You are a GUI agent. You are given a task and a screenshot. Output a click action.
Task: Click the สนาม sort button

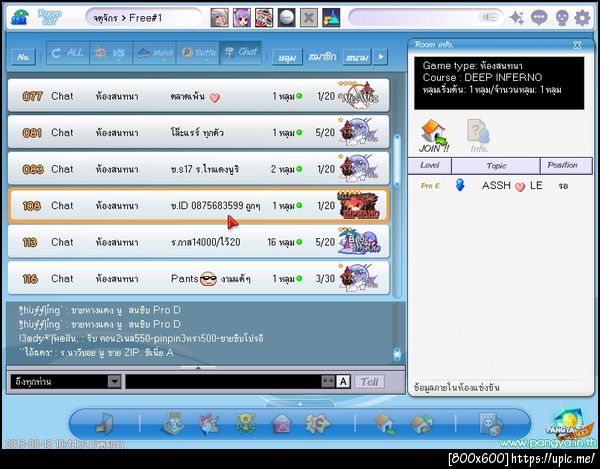pyautogui.click(x=357, y=57)
